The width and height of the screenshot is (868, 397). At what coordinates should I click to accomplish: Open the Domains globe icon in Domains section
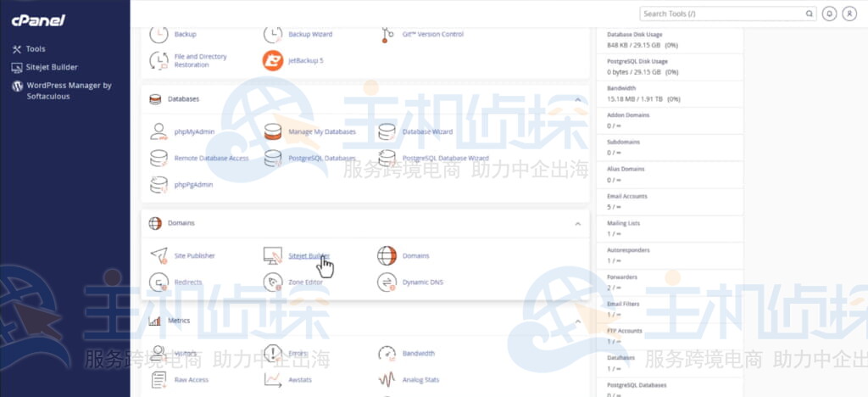387,256
